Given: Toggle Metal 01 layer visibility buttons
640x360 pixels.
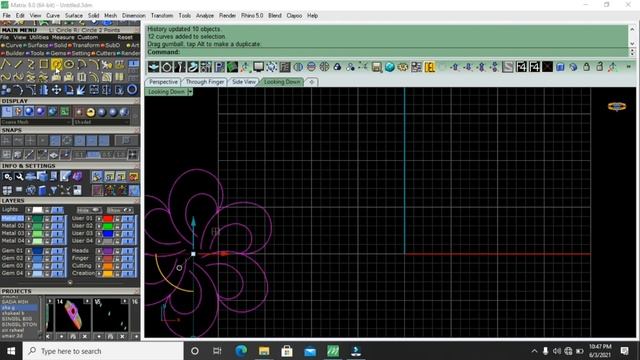Looking at the screenshot, I should point(57,218).
